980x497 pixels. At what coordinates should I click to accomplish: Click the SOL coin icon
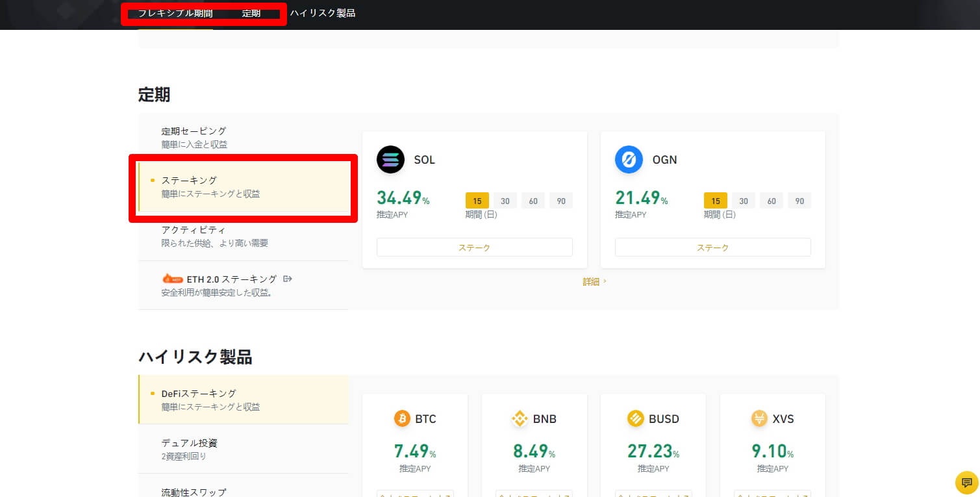point(390,160)
